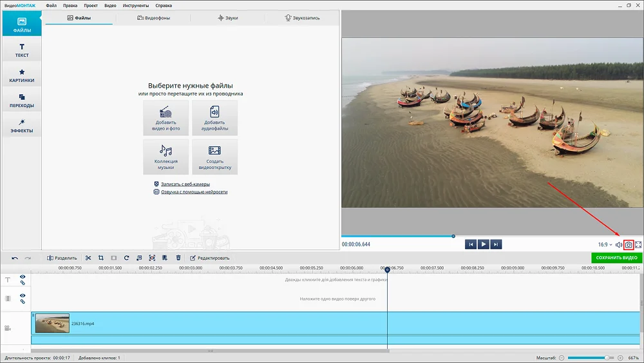Viewport: 644px width, 363px height.
Task: Click the text track T icon
Action: 8,280
